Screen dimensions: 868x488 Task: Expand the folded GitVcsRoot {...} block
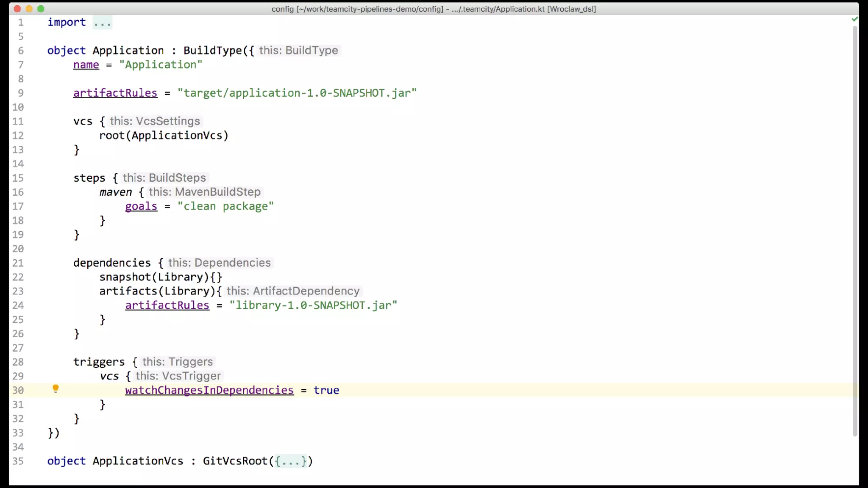click(290, 461)
